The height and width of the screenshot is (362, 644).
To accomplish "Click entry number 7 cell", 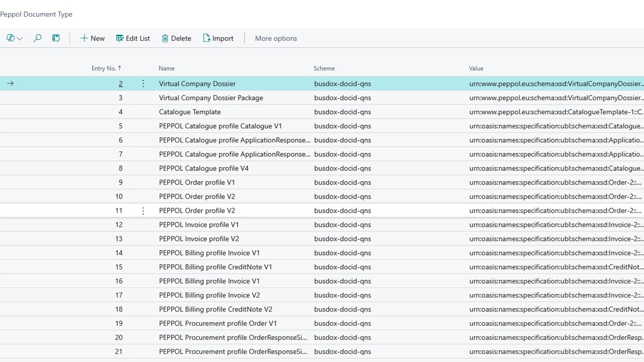I will (x=121, y=154).
